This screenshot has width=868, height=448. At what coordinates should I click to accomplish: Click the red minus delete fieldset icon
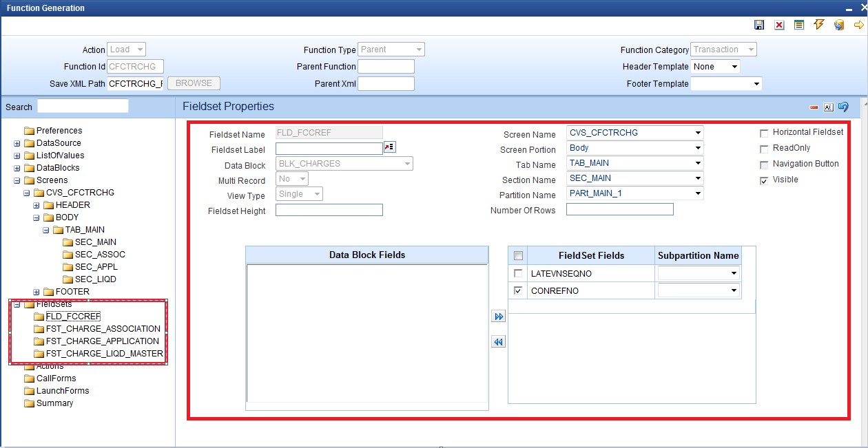pyautogui.click(x=814, y=107)
